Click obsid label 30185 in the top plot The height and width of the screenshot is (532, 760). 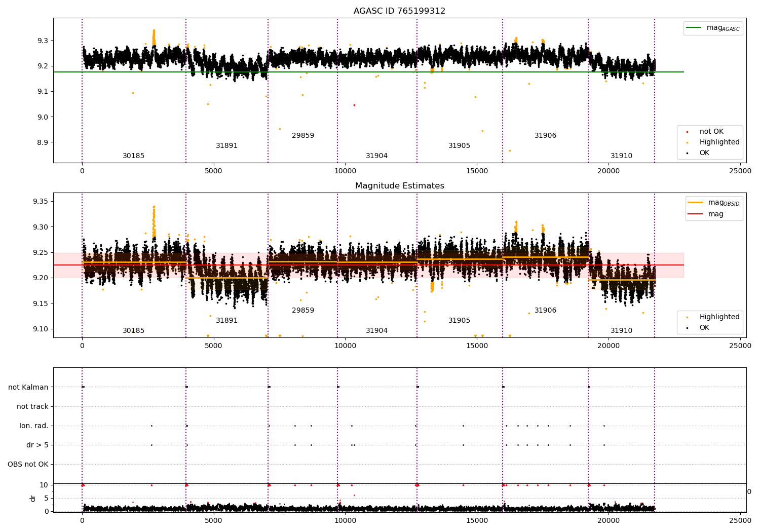click(x=133, y=156)
